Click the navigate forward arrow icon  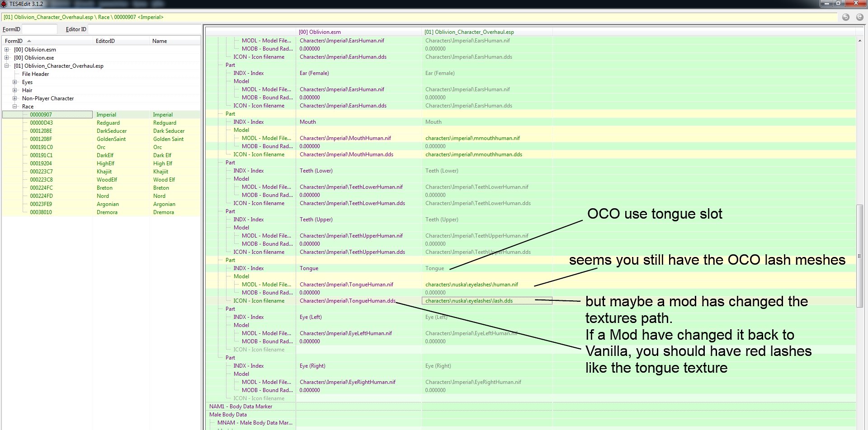[860, 17]
